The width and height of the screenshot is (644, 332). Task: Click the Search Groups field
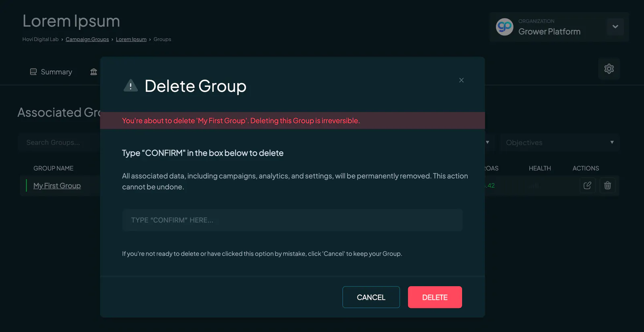pos(59,142)
